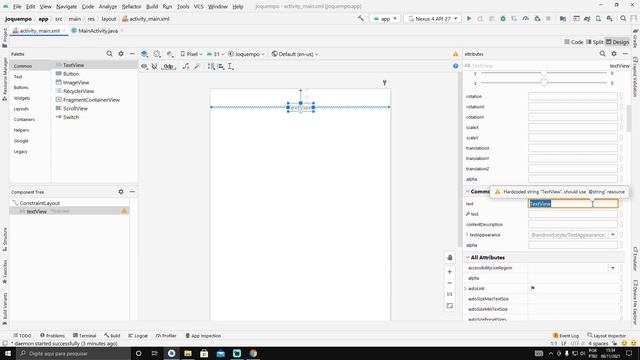Adjust the lower rotation slider in Attributes

click(543, 83)
